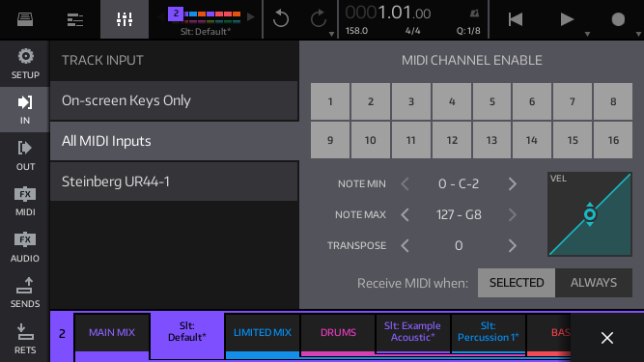Screen dimensions: 644x362
Task: Select On-screen Keys Only input
Action: (174, 100)
